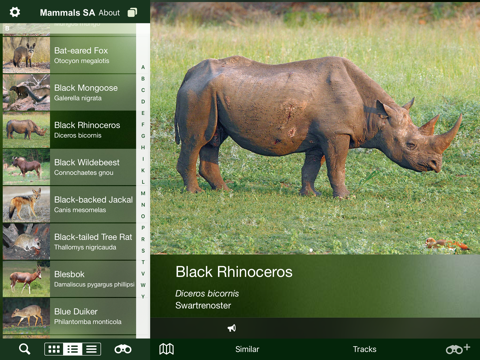Select Black Rhinoceros row in the list
This screenshot has height=360, width=480.
(x=69, y=130)
